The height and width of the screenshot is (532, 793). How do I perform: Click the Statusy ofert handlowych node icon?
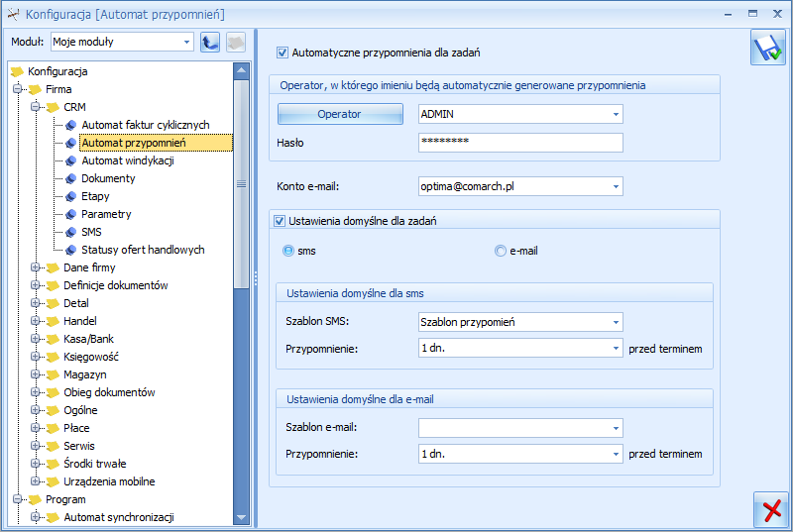pos(70,250)
